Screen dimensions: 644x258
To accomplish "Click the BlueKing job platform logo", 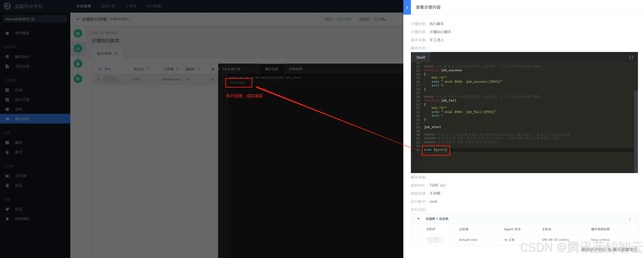I will click(7, 6).
